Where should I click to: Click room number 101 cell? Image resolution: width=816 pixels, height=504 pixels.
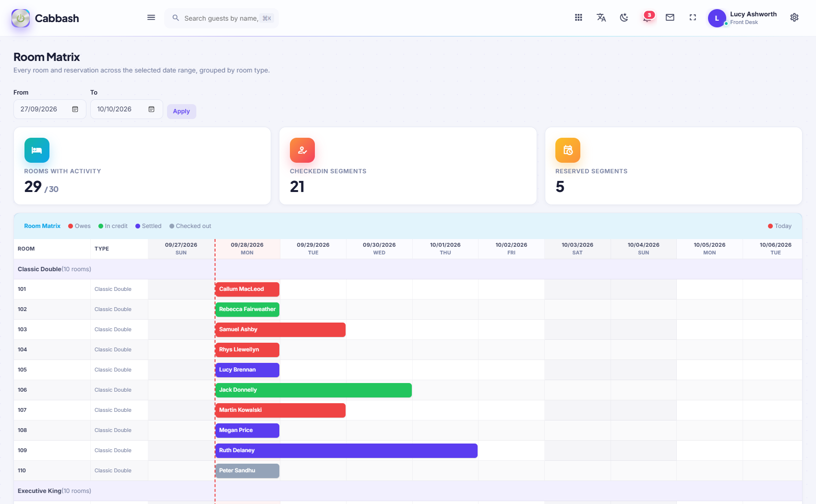point(52,289)
